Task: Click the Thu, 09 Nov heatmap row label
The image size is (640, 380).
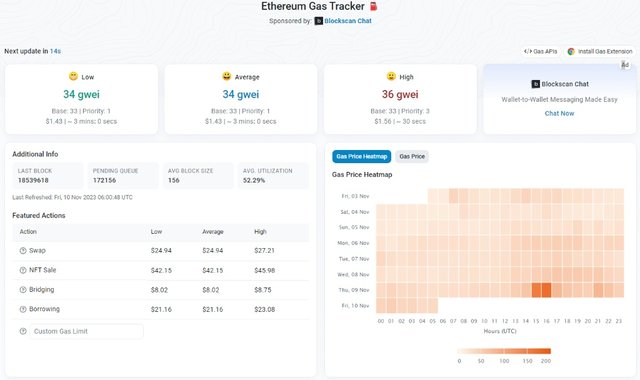Action: pos(353,290)
